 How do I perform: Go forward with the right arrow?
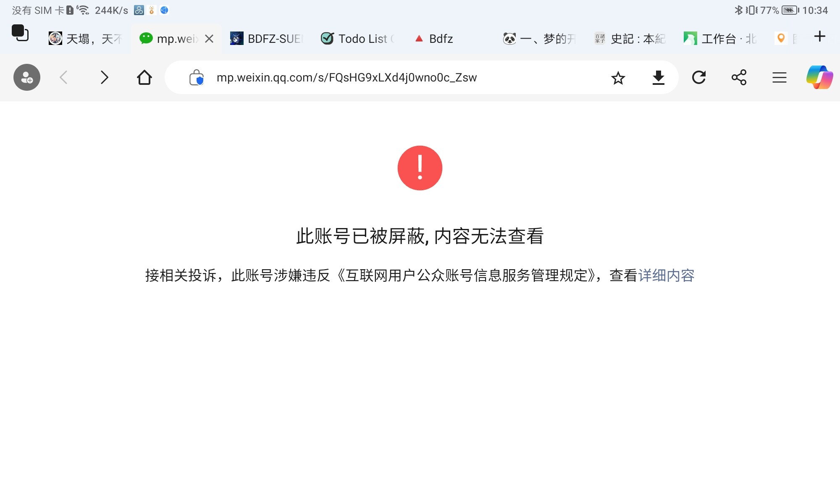coord(104,77)
